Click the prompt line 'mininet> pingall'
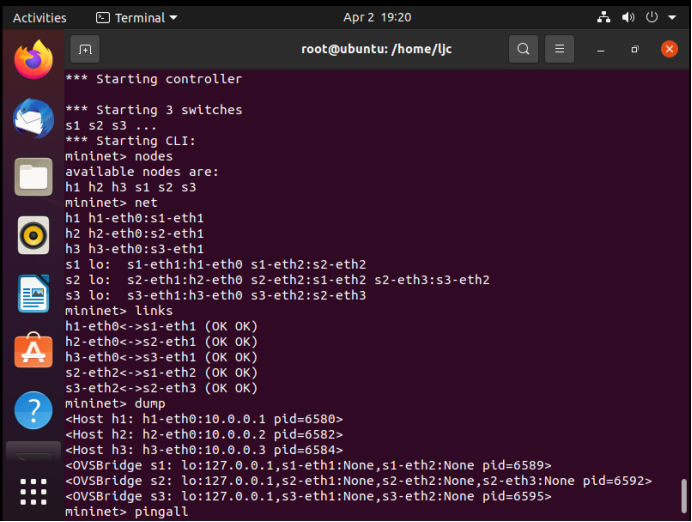The height and width of the screenshot is (522, 692). click(127, 511)
